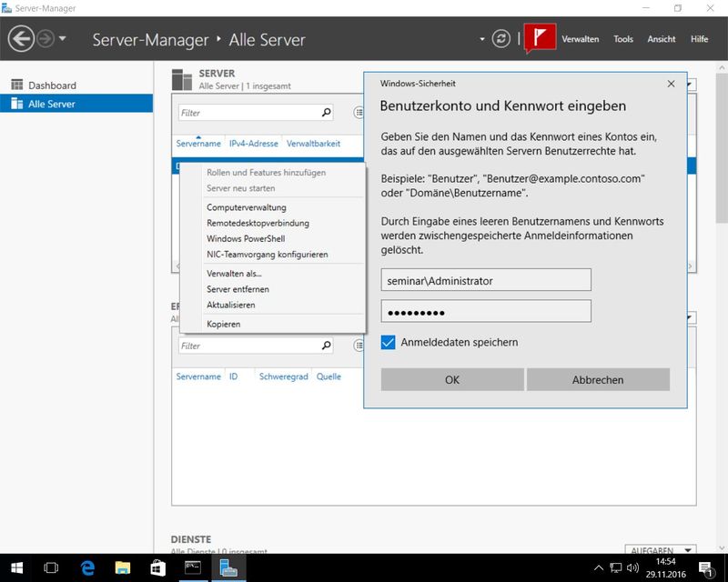Screen dimensions: 728x582
Task: Click Abbrechen to cancel the dialog
Action: (x=598, y=379)
